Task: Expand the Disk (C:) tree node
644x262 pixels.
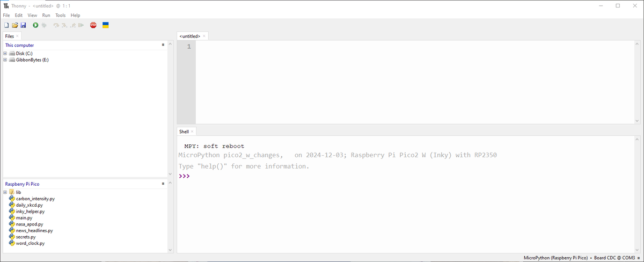Action: click(x=5, y=54)
